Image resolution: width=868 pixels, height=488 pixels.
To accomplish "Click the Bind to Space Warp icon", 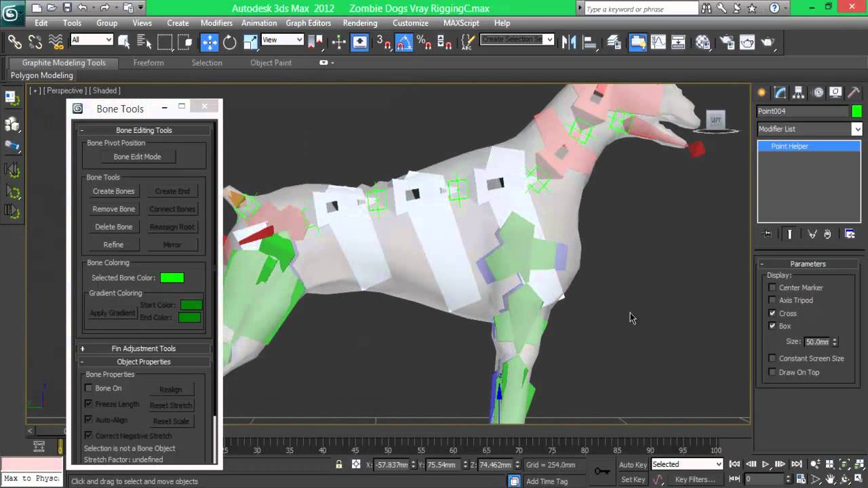I will click(56, 42).
